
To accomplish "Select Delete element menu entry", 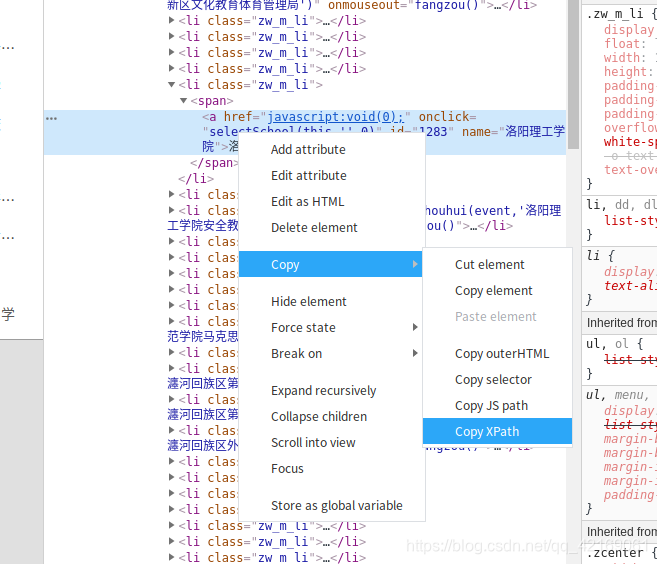I will 314,228.
